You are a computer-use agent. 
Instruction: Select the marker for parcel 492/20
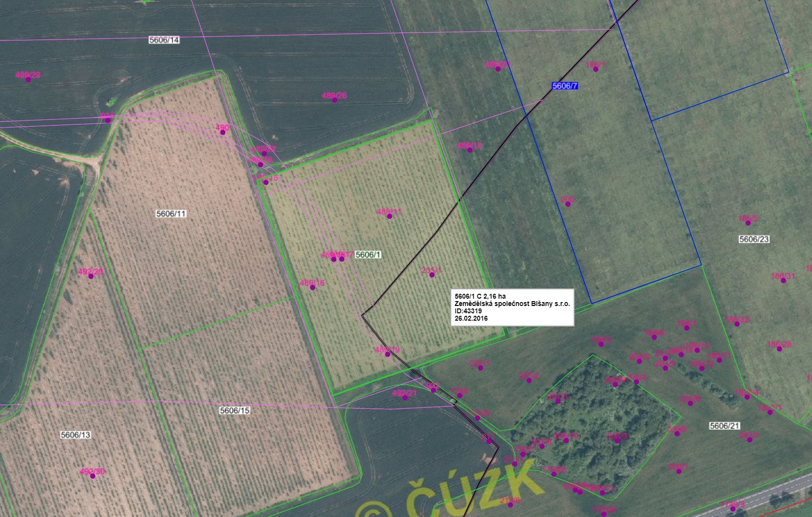click(x=91, y=276)
